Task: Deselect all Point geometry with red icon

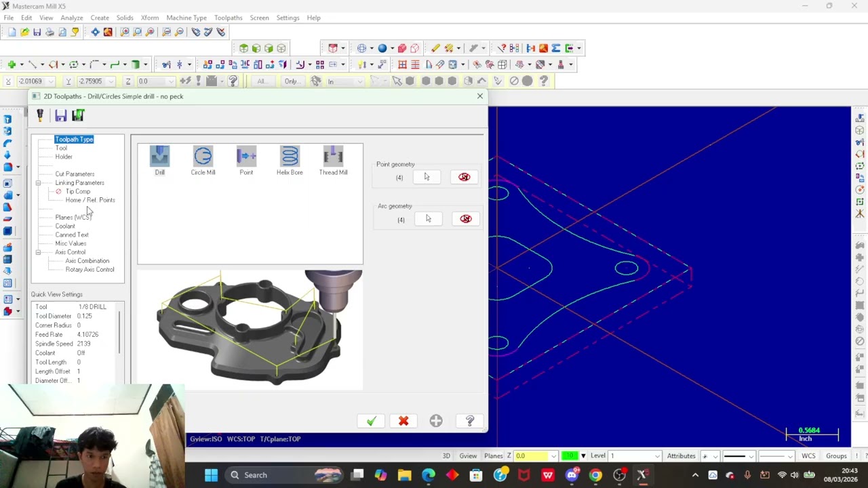Action: click(x=464, y=177)
